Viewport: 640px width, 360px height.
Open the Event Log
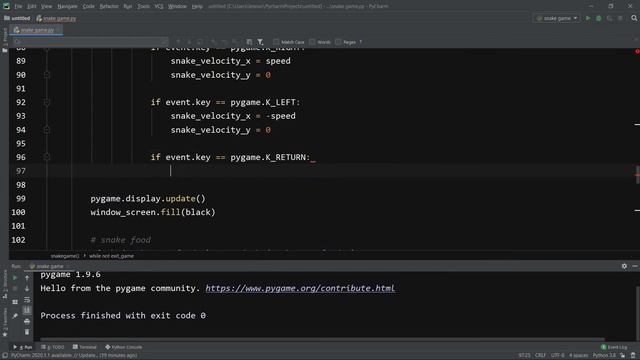tap(614, 347)
